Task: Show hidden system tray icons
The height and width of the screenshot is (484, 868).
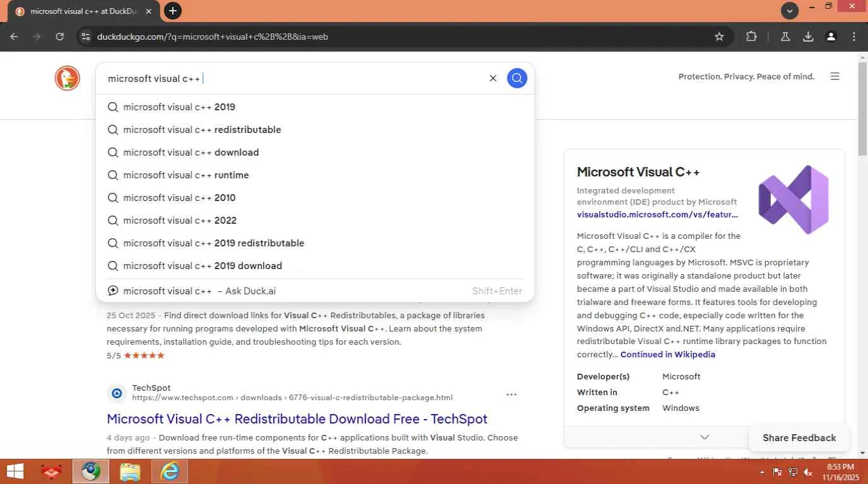Action: pos(762,472)
